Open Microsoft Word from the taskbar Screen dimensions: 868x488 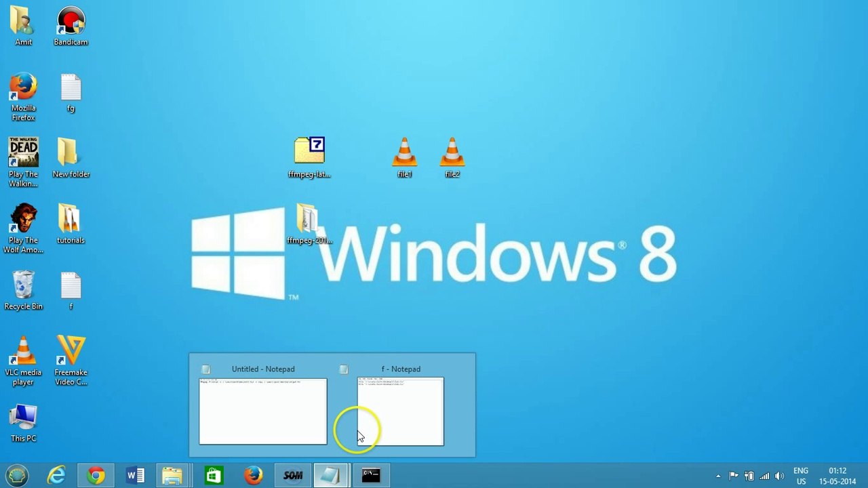[x=135, y=476]
